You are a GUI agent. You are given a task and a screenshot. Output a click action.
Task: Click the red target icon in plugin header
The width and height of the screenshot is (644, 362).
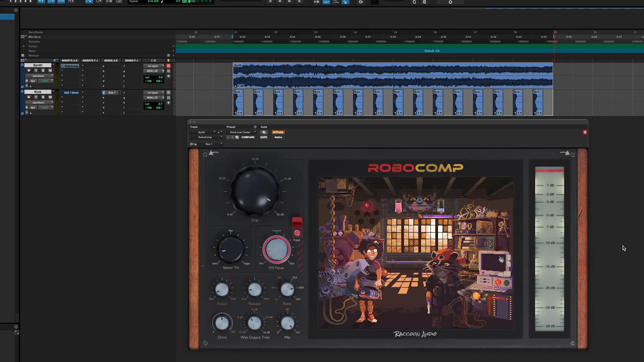coord(585,132)
